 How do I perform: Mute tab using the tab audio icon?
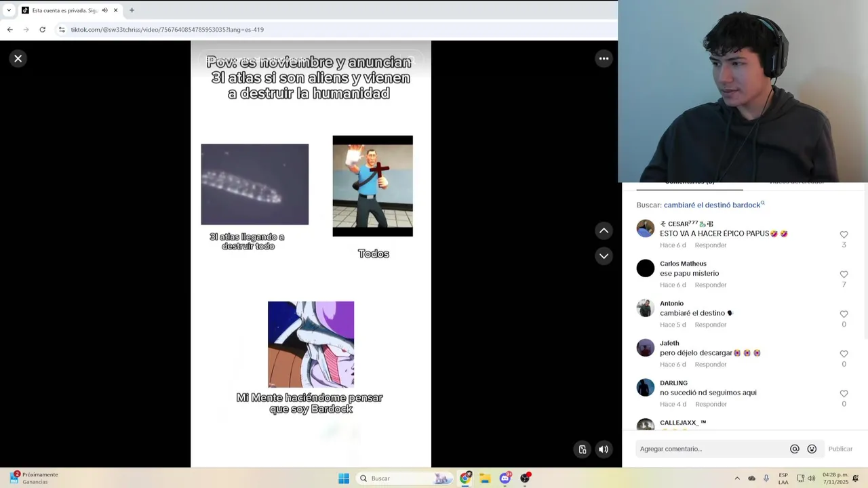coord(104,10)
